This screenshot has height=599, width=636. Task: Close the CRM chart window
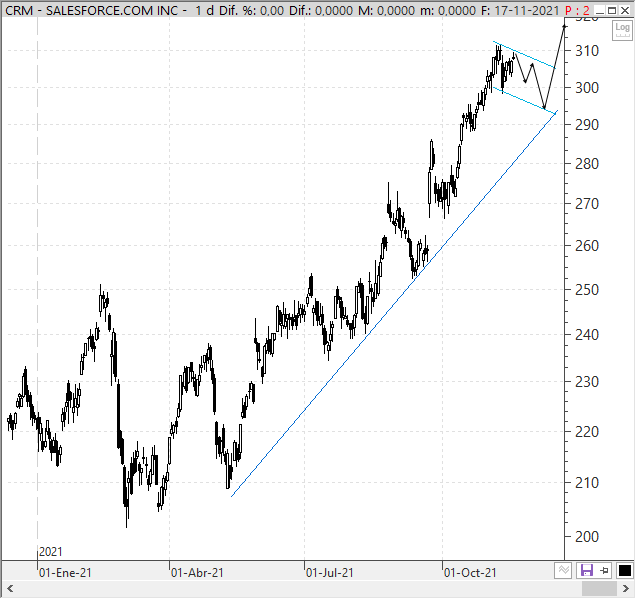click(625, 10)
